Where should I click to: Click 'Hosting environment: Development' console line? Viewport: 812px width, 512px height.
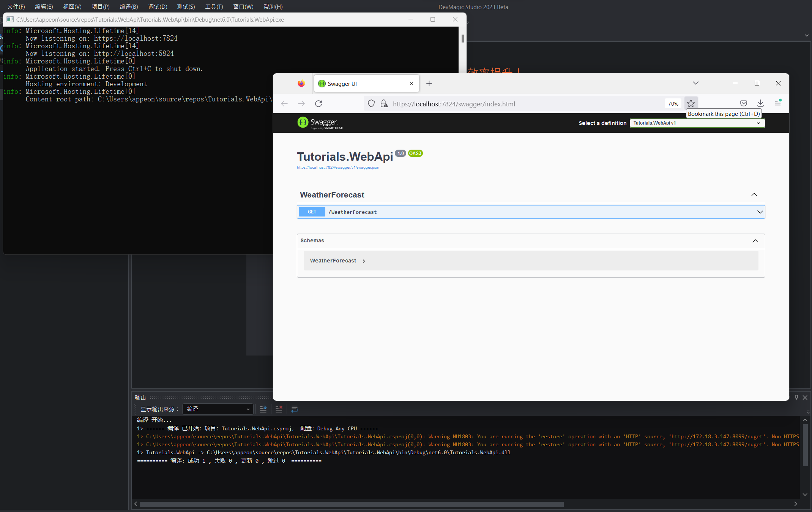(86, 84)
